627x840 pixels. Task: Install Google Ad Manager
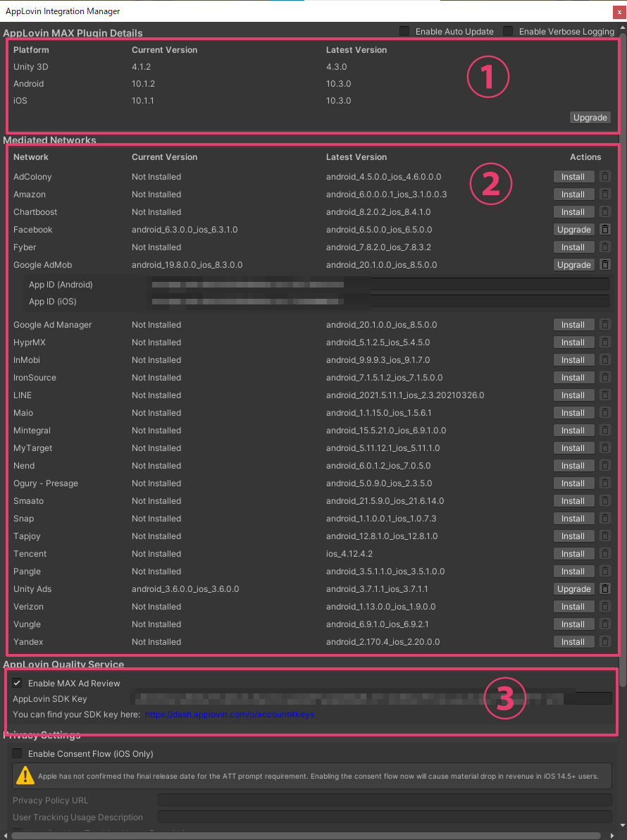click(x=573, y=325)
